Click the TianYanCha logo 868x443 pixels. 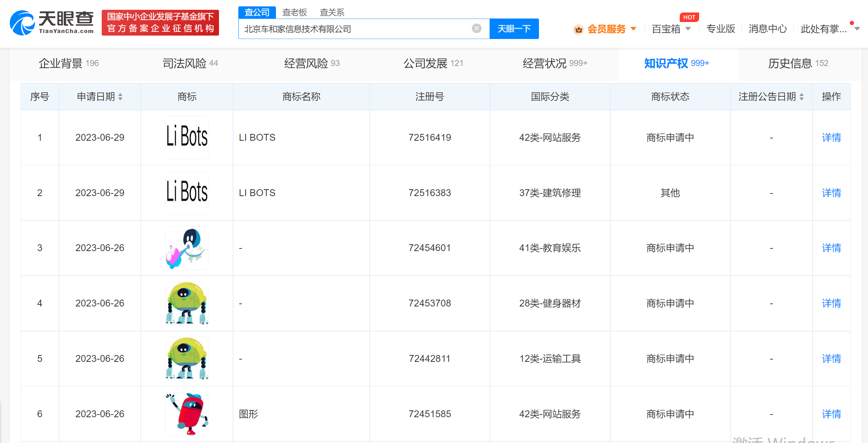pyautogui.click(x=52, y=23)
